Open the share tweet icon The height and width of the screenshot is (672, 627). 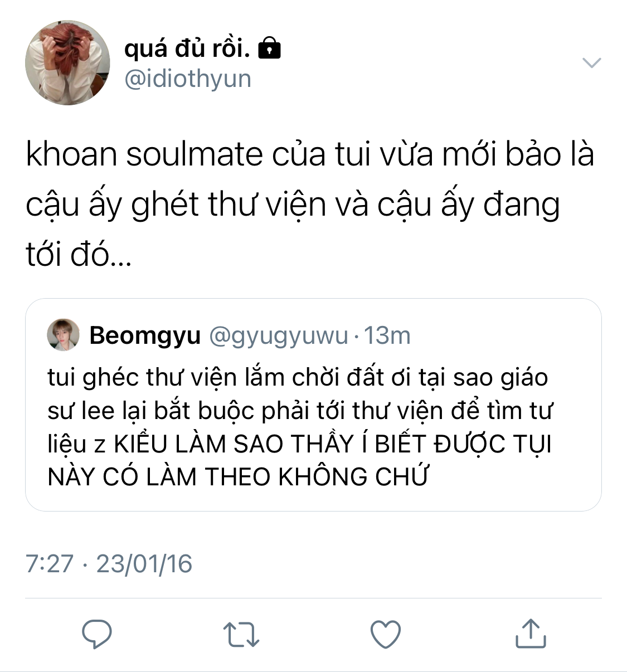click(x=530, y=634)
